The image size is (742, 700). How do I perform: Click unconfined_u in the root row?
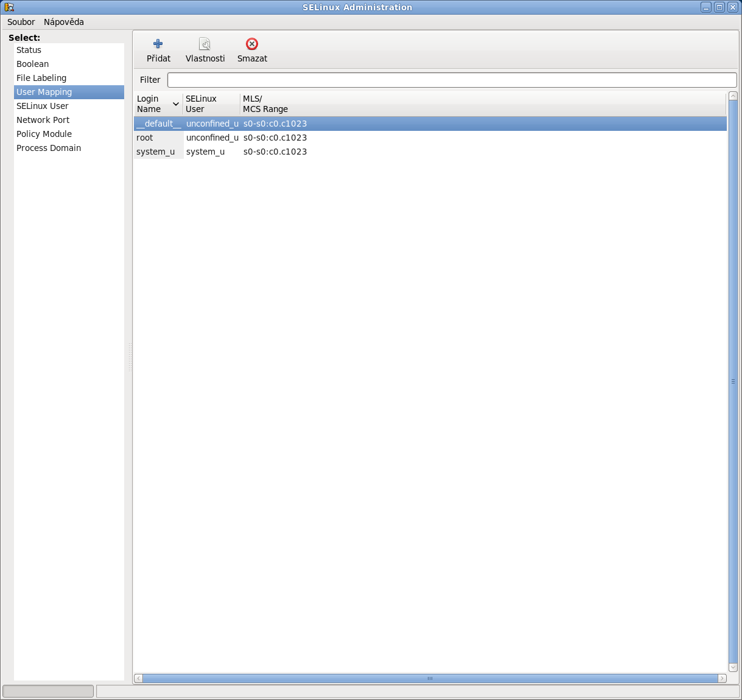pyautogui.click(x=212, y=138)
